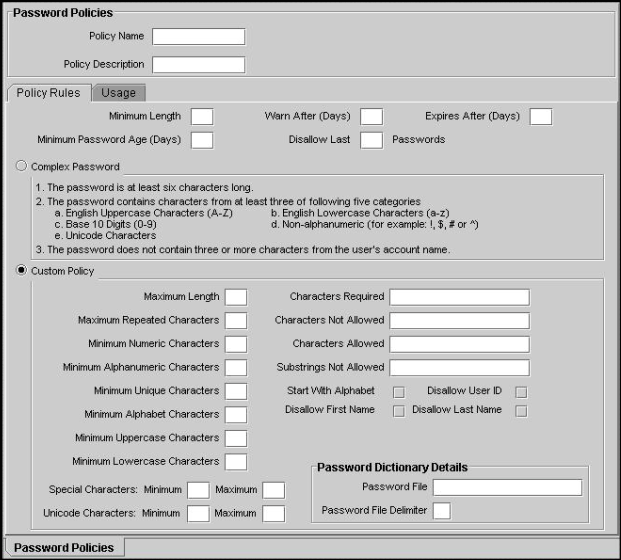Focus the Unicode Characters Maximum box
Viewport: 621px width, 560px height.
[274, 514]
